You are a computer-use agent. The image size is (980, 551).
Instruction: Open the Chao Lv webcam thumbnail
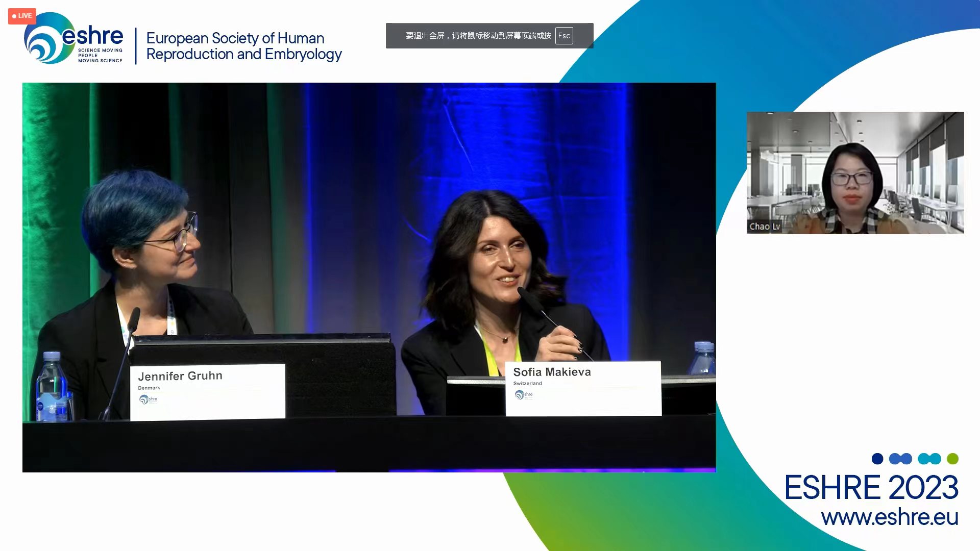855,172
